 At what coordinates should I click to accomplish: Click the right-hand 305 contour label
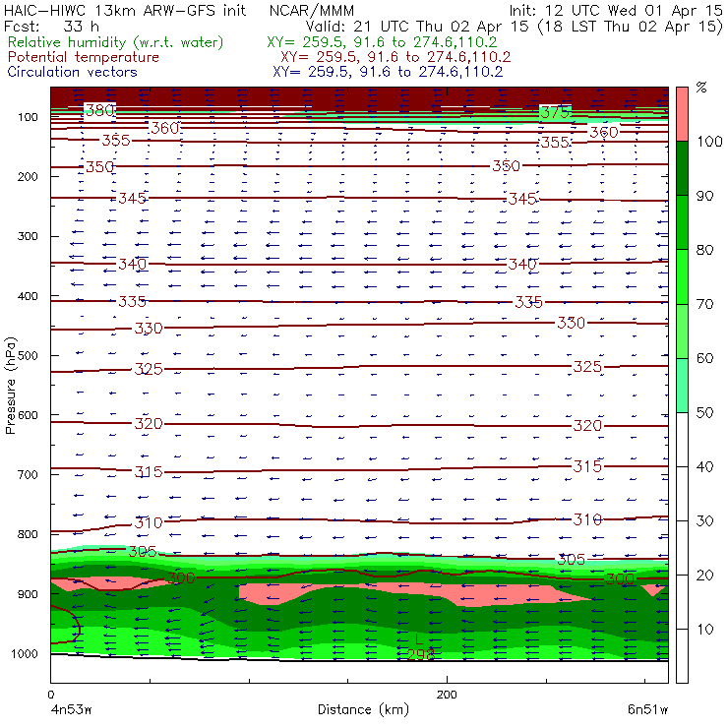tap(571, 560)
